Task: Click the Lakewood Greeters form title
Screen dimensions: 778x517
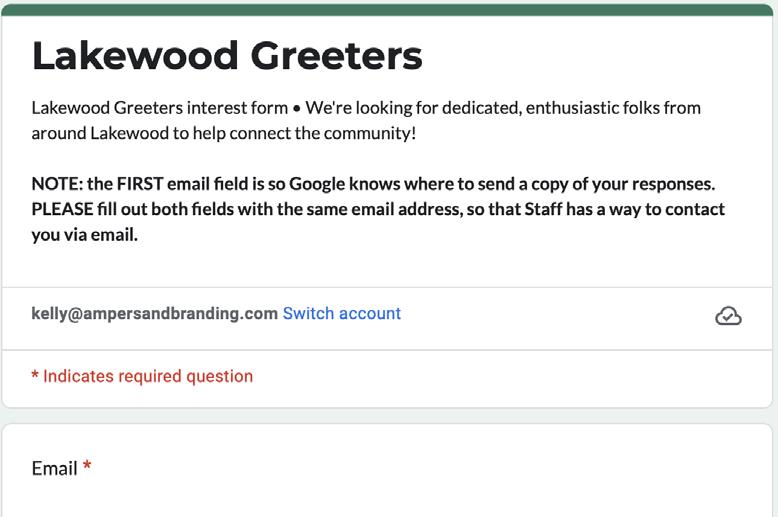Action: 227,56
